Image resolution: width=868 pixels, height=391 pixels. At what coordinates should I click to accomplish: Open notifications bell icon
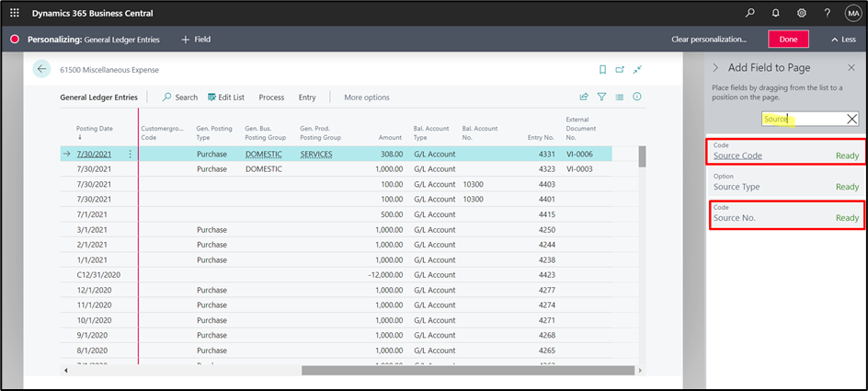tap(775, 13)
